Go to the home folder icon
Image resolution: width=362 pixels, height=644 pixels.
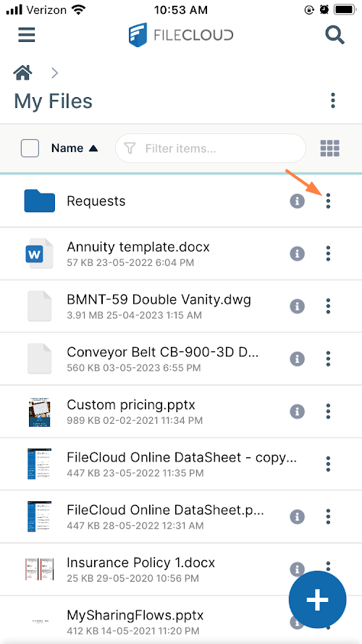tap(22, 72)
